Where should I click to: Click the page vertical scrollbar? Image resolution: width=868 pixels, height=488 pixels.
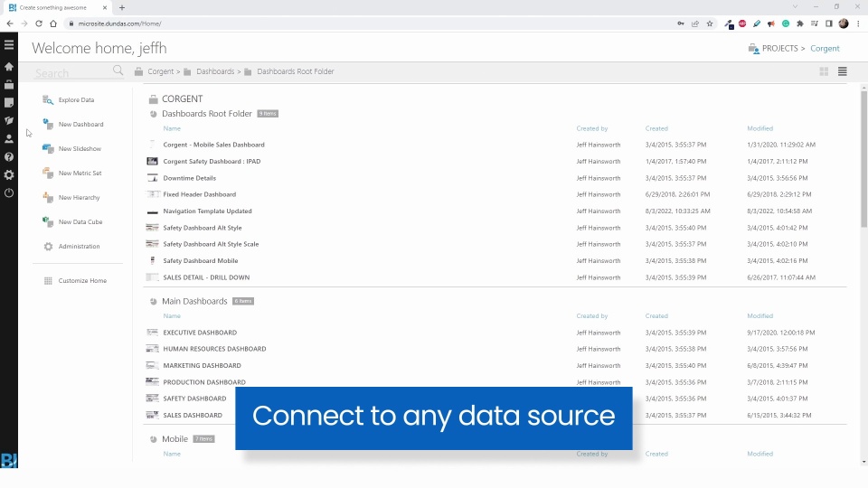[863, 181]
